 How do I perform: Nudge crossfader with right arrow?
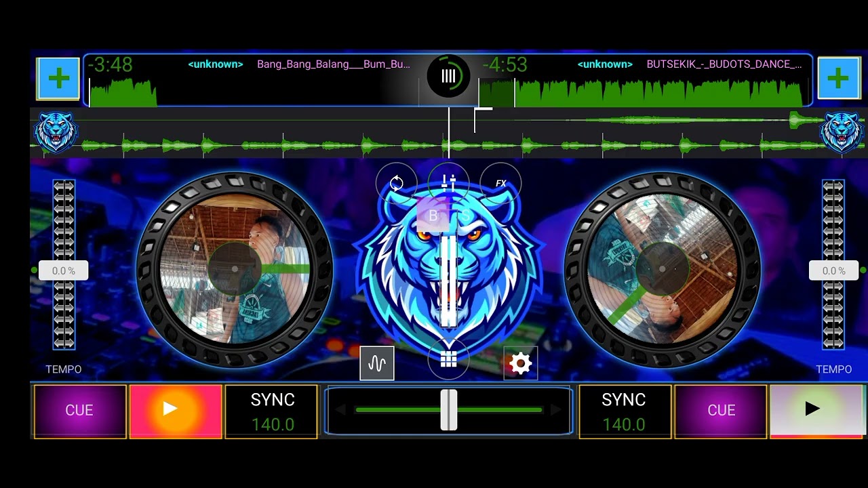coord(556,409)
